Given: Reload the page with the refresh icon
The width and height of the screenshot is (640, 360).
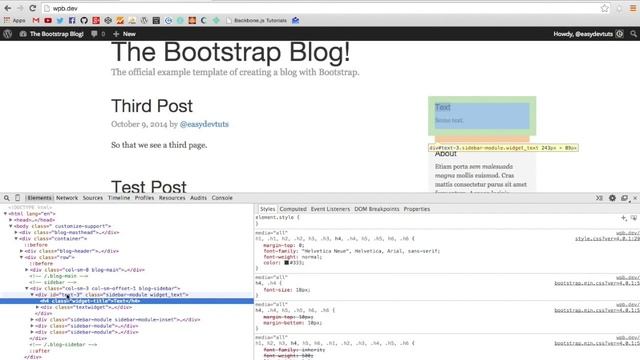Looking at the screenshot, I should tap(32, 8).
